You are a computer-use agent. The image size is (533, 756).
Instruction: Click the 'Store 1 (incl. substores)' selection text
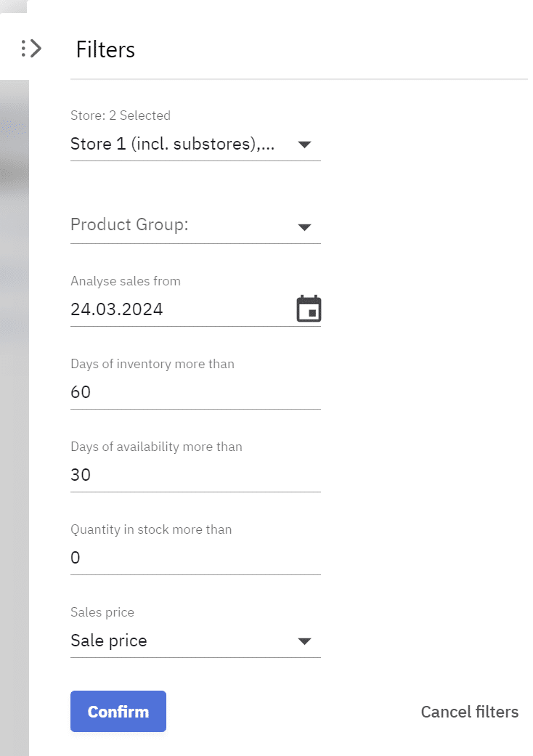pyautogui.click(x=173, y=144)
